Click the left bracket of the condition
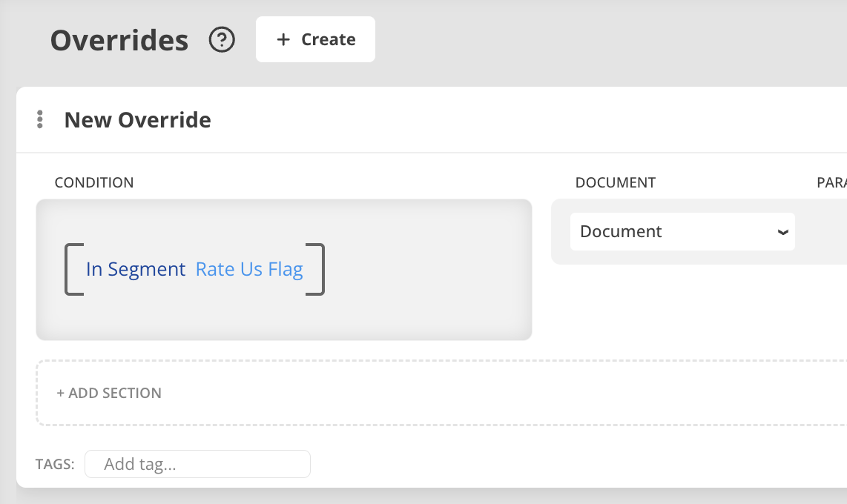The height and width of the screenshot is (504, 847). [73, 269]
